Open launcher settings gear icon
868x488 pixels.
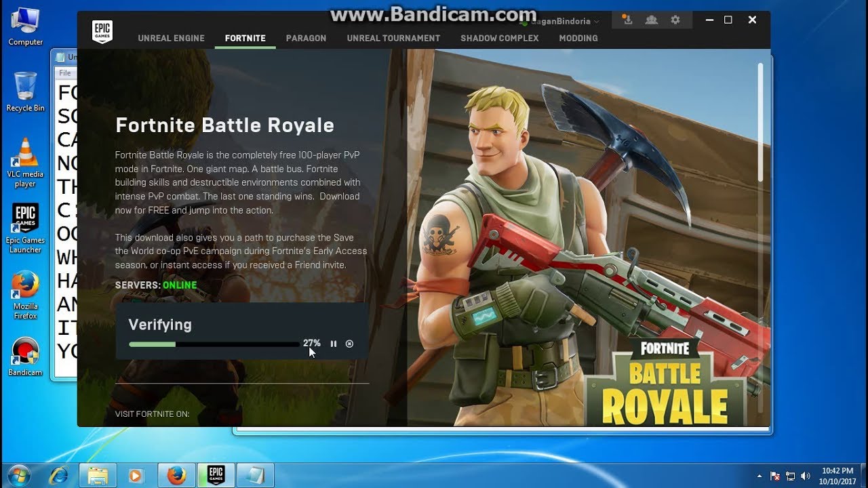675,20
